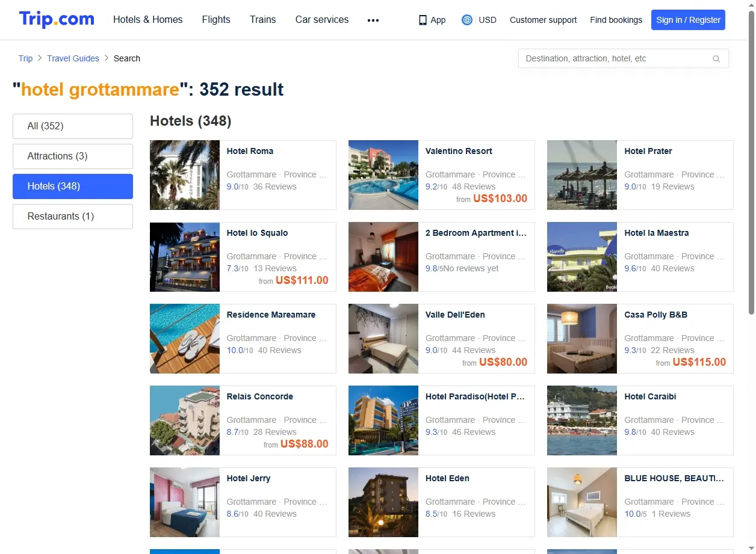Screen dimensions: 756x554
Task: Open Hotel lo Squalo thumbnail
Action: point(185,257)
